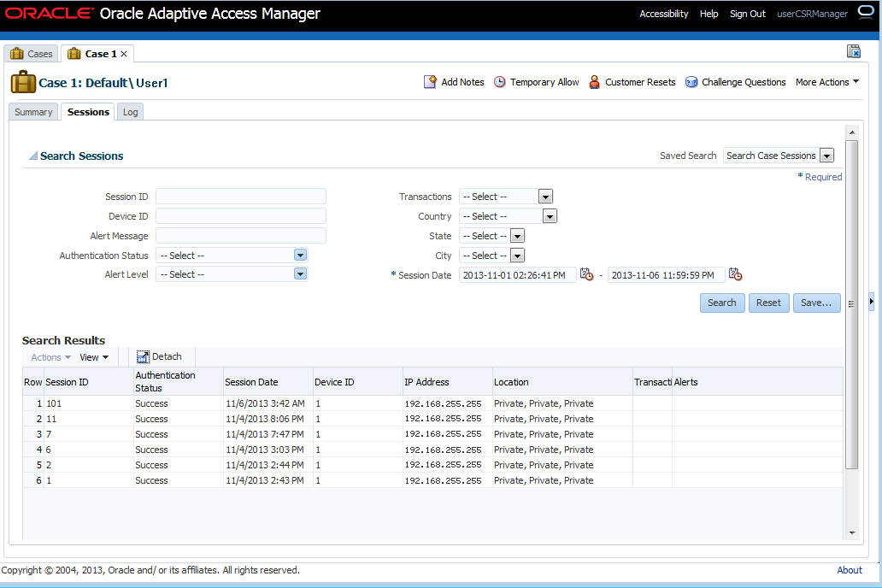Click the Session Date end field
The height and width of the screenshot is (588, 882).
click(x=666, y=275)
